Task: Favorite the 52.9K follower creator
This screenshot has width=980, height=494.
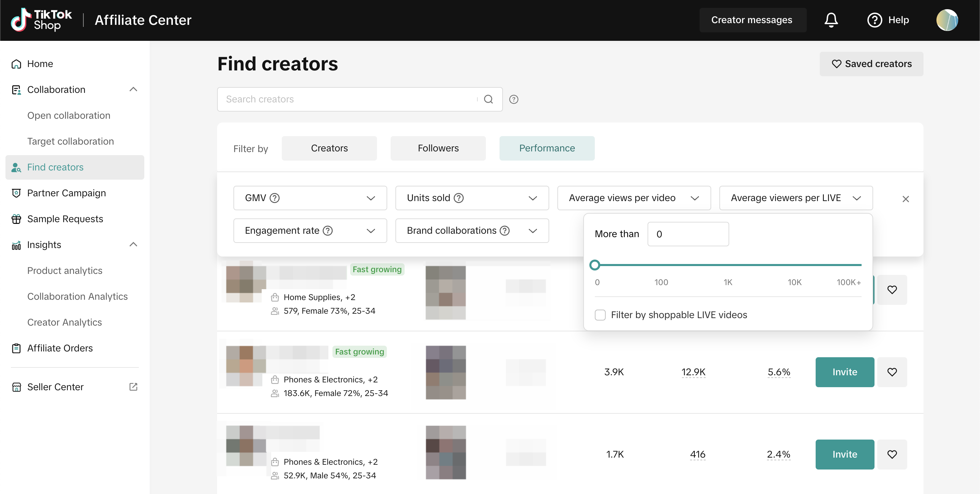Action: pyautogui.click(x=892, y=454)
